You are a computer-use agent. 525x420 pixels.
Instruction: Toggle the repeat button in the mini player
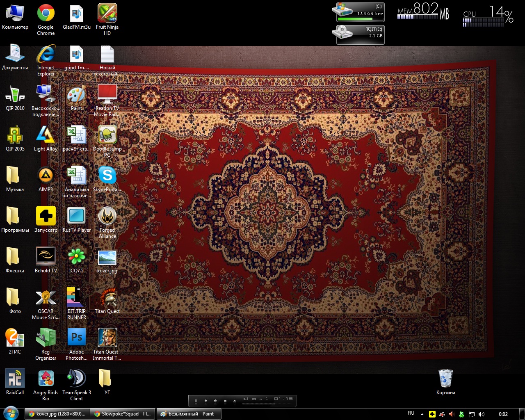(254, 399)
